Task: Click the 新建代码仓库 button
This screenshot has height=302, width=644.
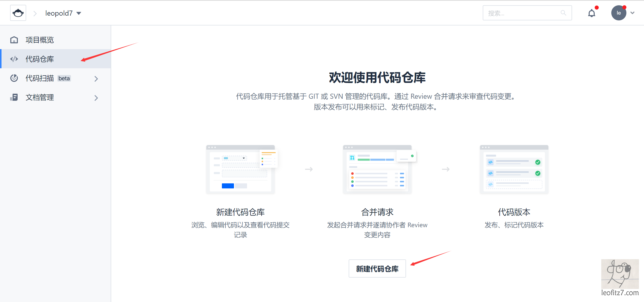Action: pyautogui.click(x=377, y=269)
